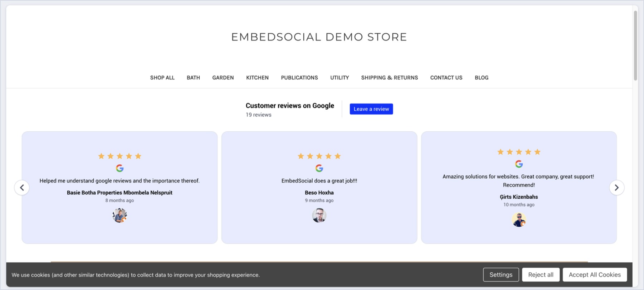Show previous reviews with left arrow
644x290 pixels.
click(22, 188)
